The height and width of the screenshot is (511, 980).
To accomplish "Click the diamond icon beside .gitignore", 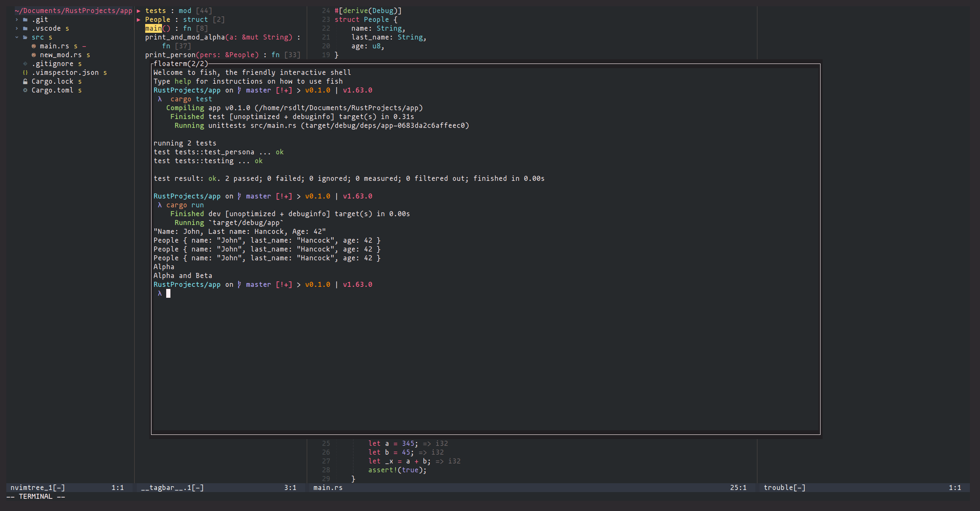I will [x=26, y=64].
